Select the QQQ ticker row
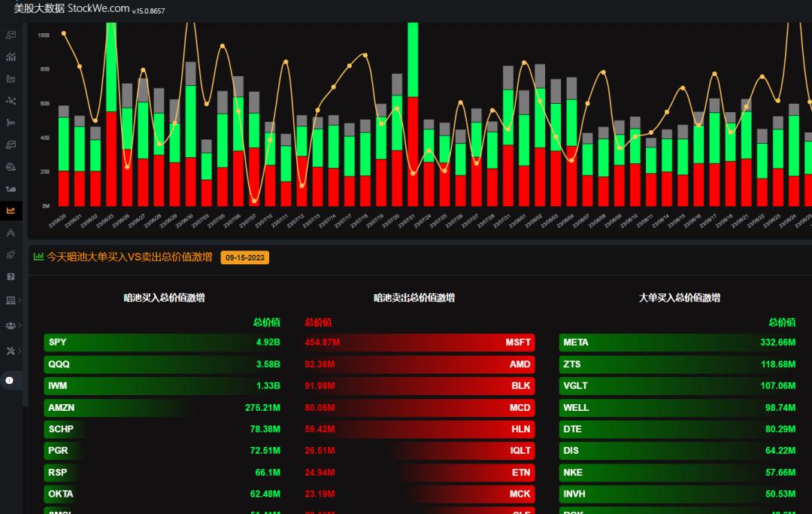Viewport: 812px width, 514px height. (164, 364)
